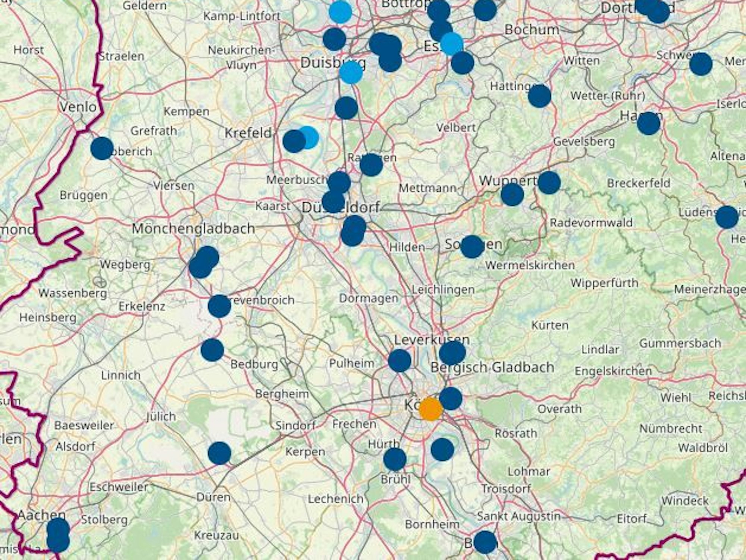Click the marker north of Düren
746x560 pixels.
220,453
